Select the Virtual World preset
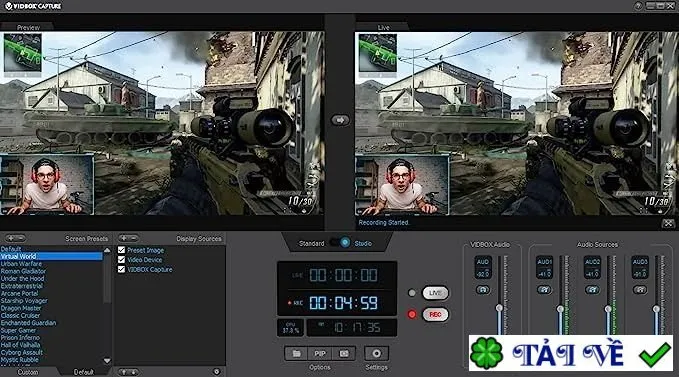This screenshot has height=377, width=679. pos(51,256)
